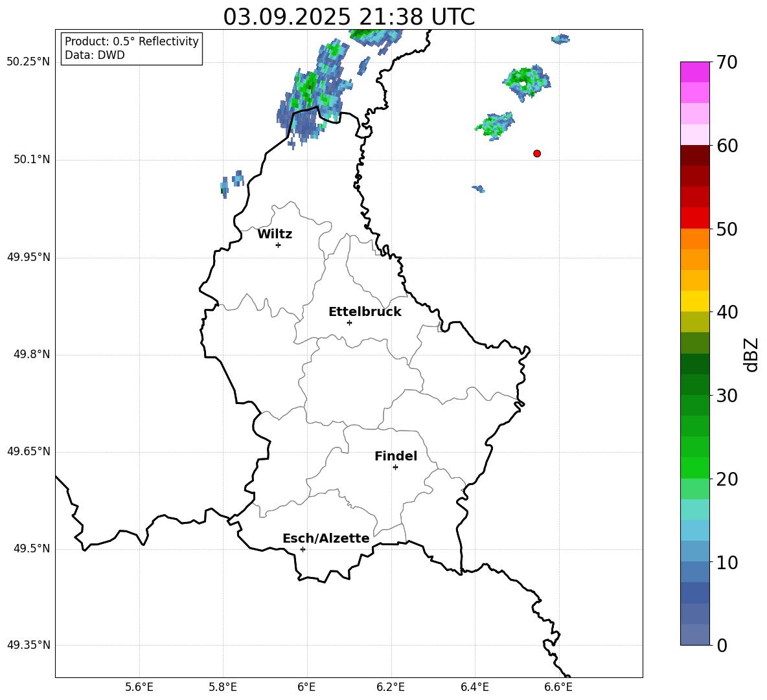This screenshot has width=767, height=700.
Task: Click the '49.5°N' latitude label
Action: 32,548
